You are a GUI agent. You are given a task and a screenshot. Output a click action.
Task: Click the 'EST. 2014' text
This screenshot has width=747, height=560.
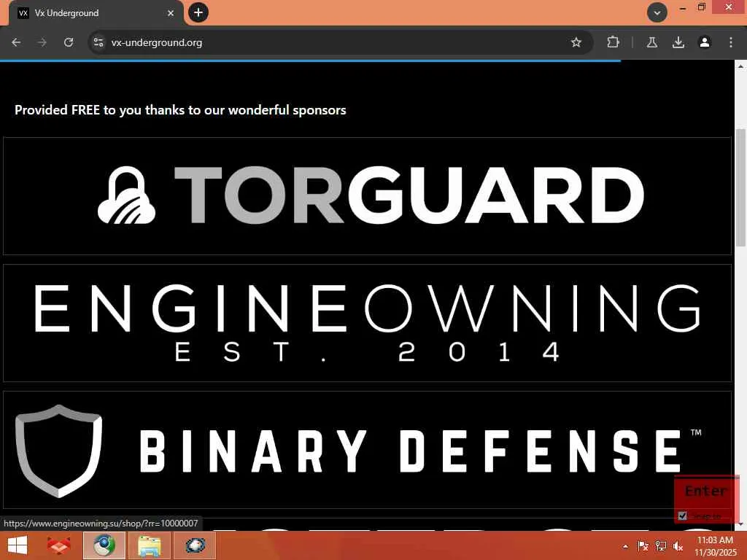click(367, 352)
